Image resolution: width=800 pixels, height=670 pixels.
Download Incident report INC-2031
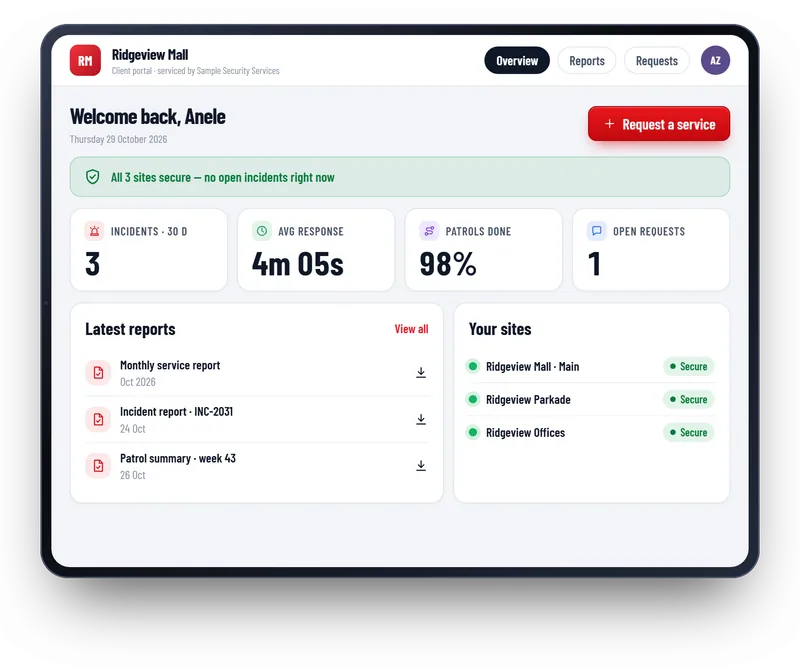(421, 419)
